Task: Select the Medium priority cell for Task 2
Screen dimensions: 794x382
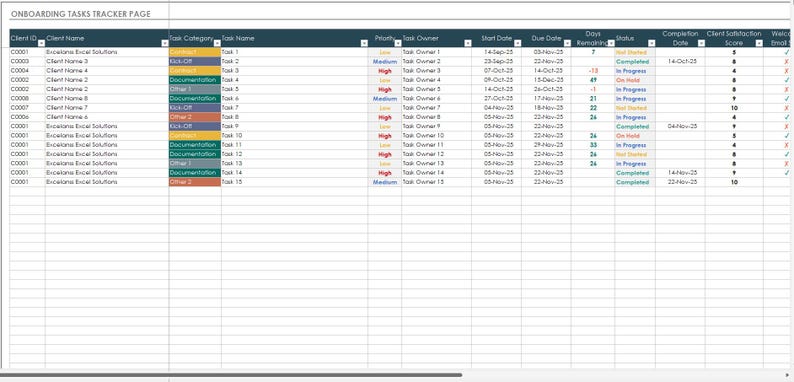Action: coord(385,61)
